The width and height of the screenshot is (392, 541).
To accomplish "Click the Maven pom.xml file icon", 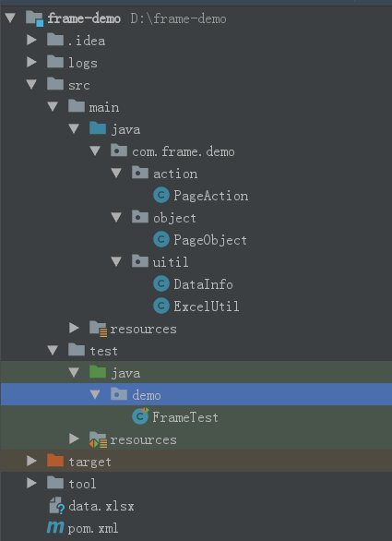I will tap(55, 527).
